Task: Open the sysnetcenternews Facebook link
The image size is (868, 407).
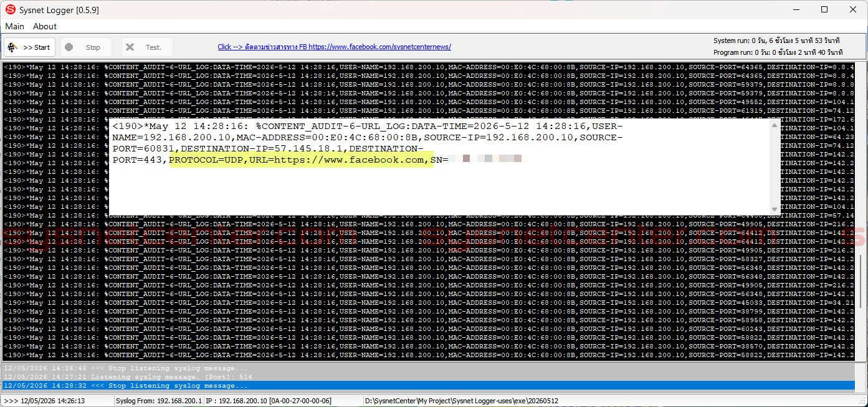Action: pos(334,47)
